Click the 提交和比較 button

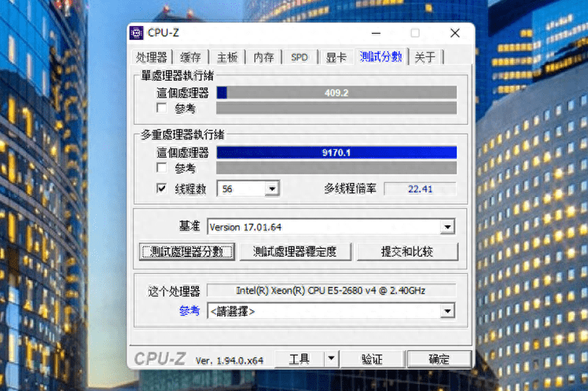pyautogui.click(x=407, y=252)
